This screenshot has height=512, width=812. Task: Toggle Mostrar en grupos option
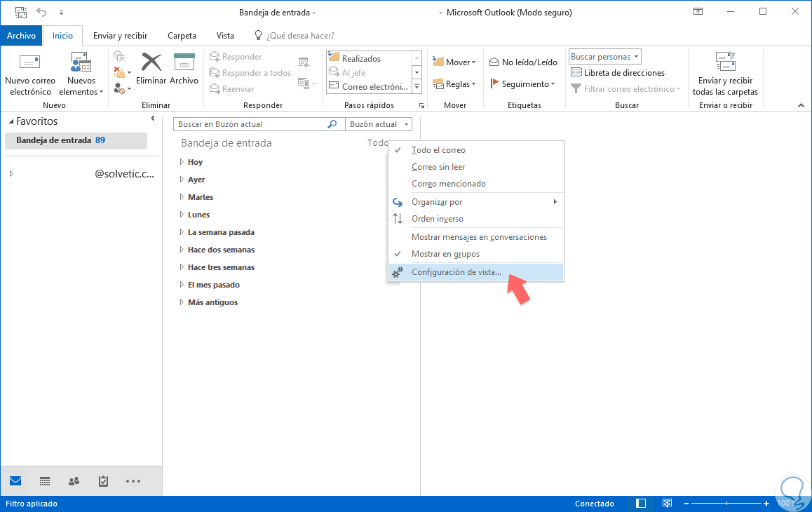tap(476, 254)
